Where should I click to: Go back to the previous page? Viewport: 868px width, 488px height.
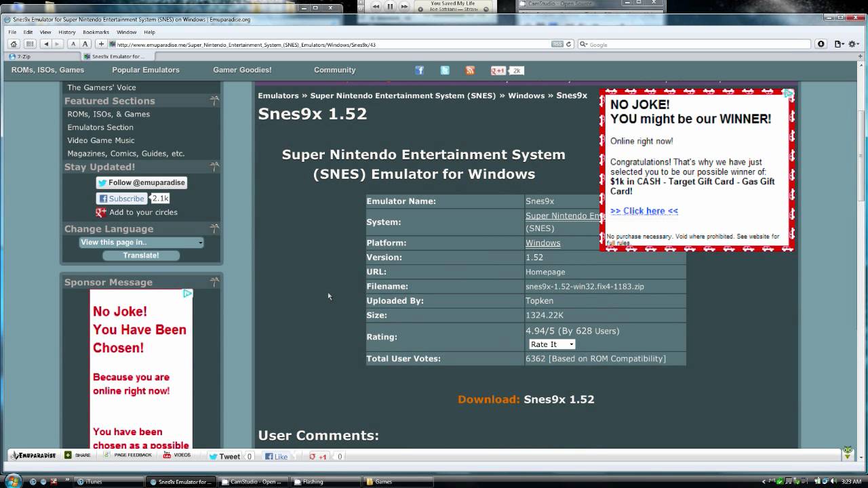point(46,44)
